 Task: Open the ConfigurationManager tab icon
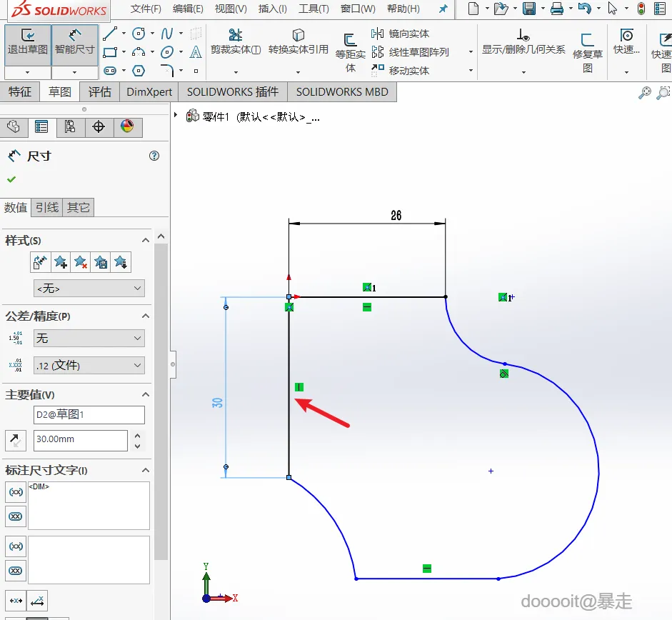70,127
